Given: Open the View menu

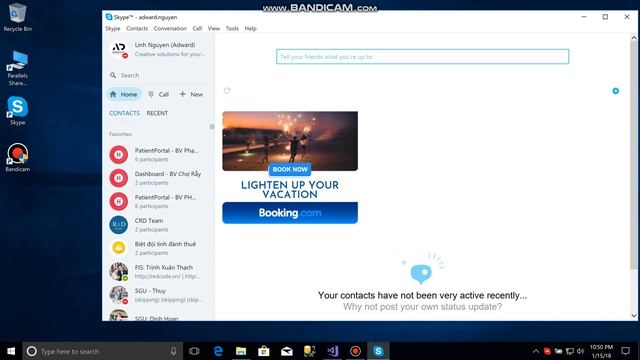Looking at the screenshot, I should point(214,29).
